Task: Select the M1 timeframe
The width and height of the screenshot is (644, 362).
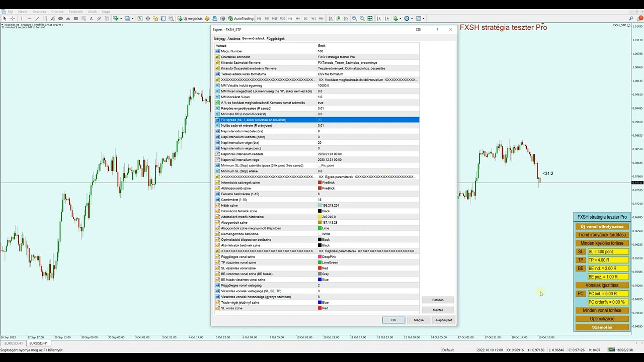Action: click(259, 19)
